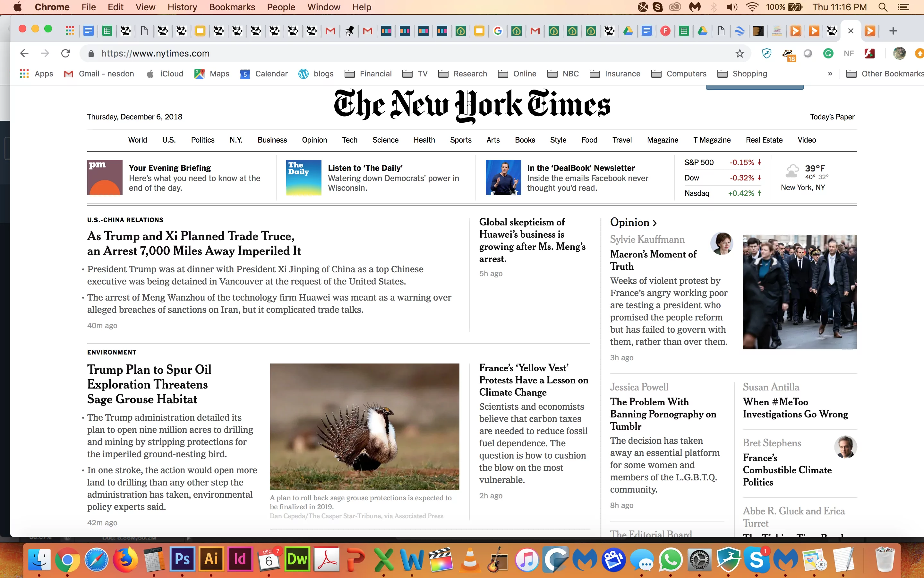The width and height of the screenshot is (924, 578).
Task: Open the Today's Paper link
Action: click(832, 117)
